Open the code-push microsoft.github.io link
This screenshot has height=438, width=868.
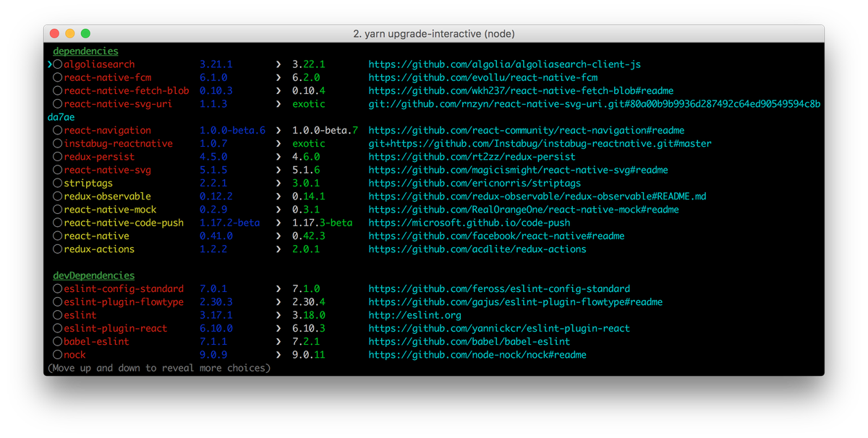tap(469, 223)
